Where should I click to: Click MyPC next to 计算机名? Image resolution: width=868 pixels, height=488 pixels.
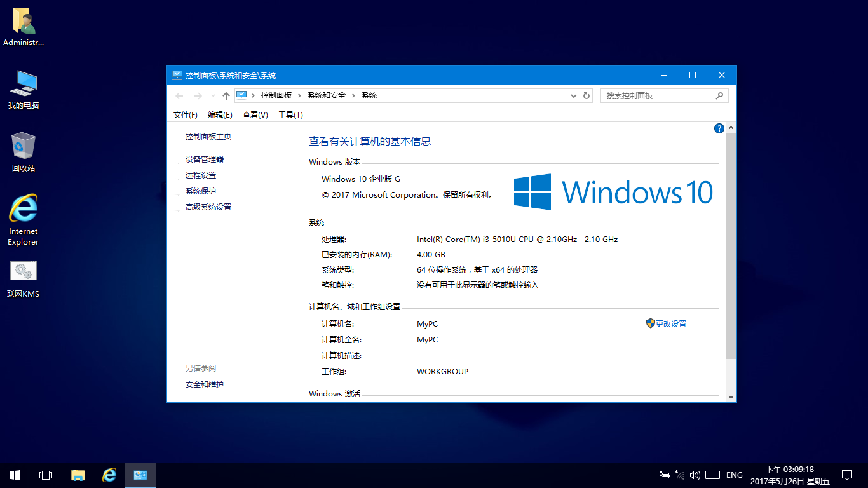tap(427, 323)
